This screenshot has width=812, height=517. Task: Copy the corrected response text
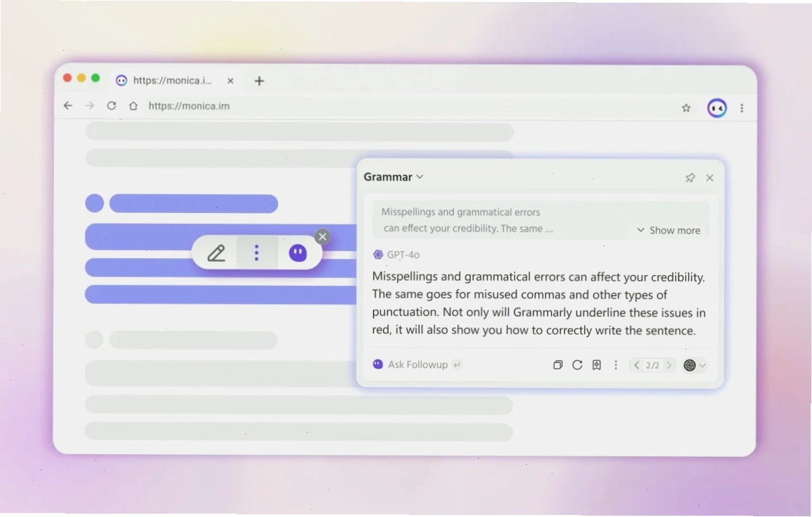[x=558, y=365]
